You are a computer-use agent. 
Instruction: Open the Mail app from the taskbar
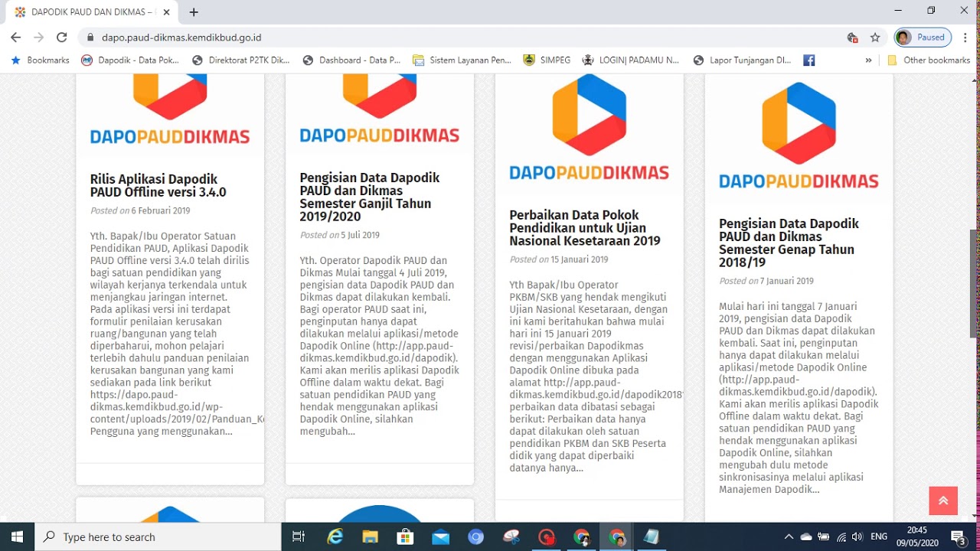[x=440, y=537]
